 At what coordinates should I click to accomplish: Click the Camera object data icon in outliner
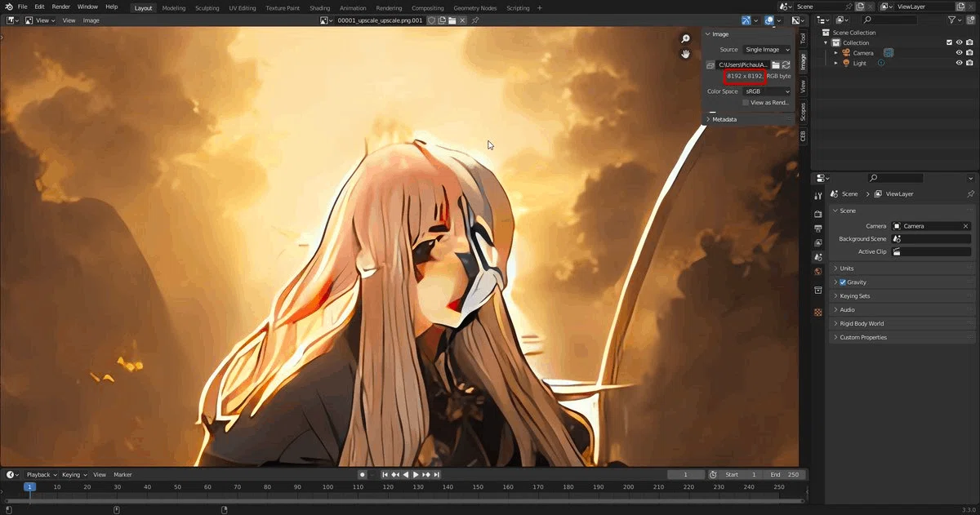889,53
